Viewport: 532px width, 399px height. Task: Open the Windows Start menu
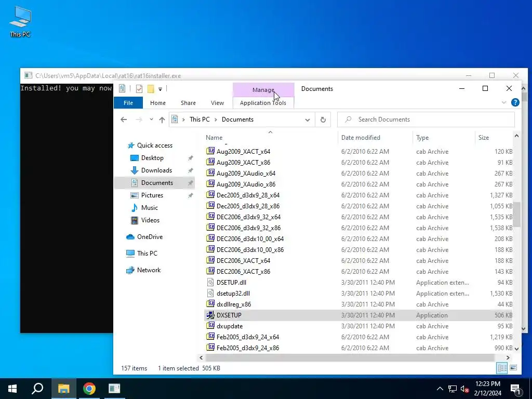click(12, 389)
